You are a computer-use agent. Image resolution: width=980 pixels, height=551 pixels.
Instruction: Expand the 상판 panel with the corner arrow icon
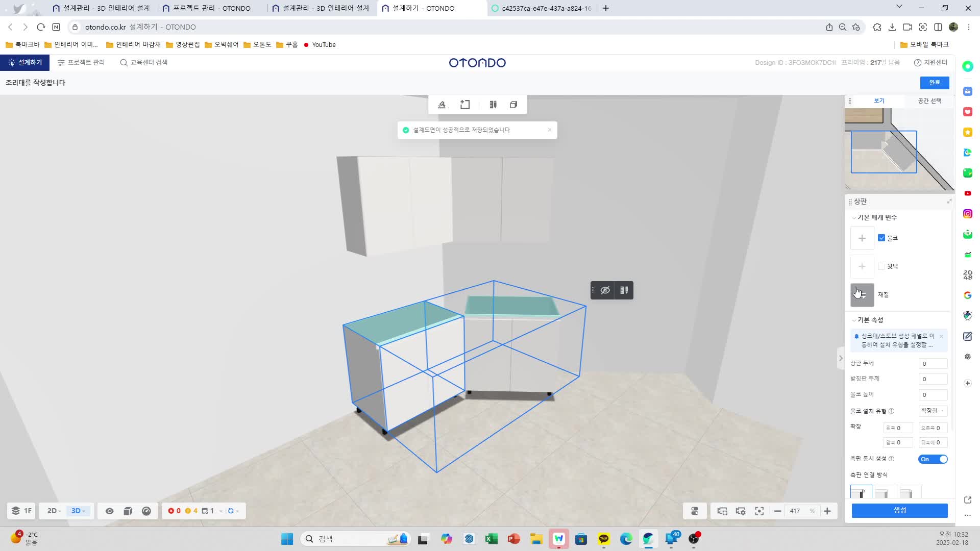tap(949, 202)
